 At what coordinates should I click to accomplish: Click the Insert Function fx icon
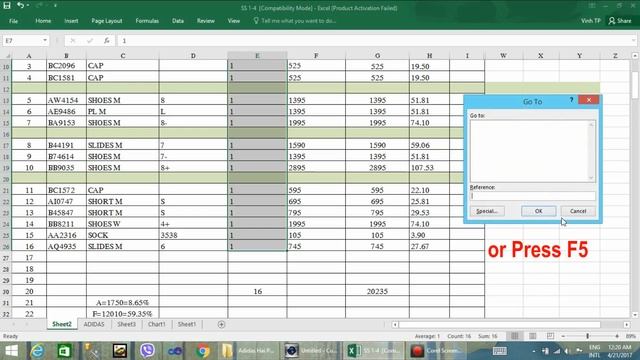[x=107, y=40]
